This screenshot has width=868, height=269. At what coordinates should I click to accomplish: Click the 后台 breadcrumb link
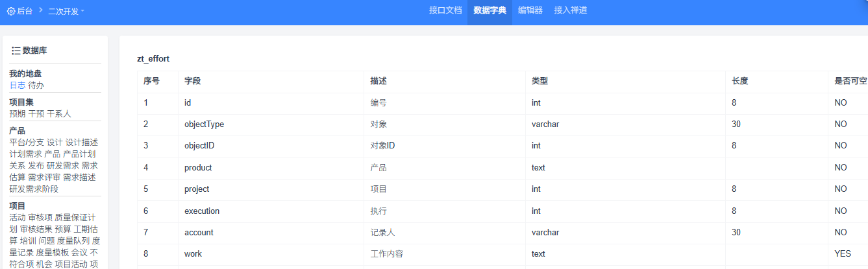click(25, 11)
